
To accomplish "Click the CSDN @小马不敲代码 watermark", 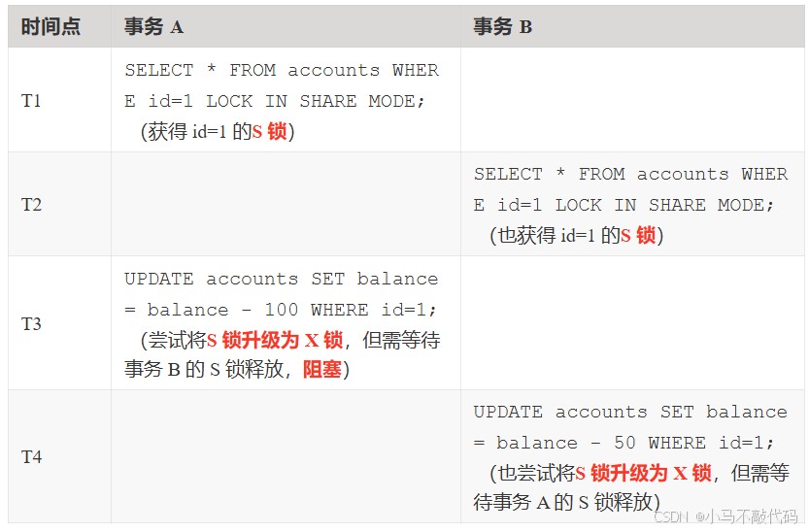I will tap(725, 517).
